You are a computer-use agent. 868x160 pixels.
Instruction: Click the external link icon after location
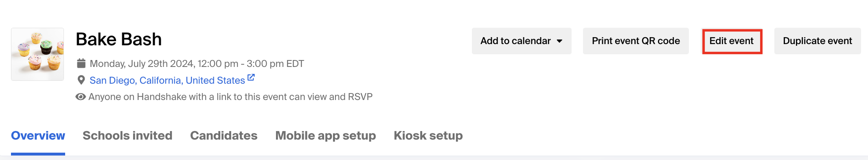[x=251, y=77]
